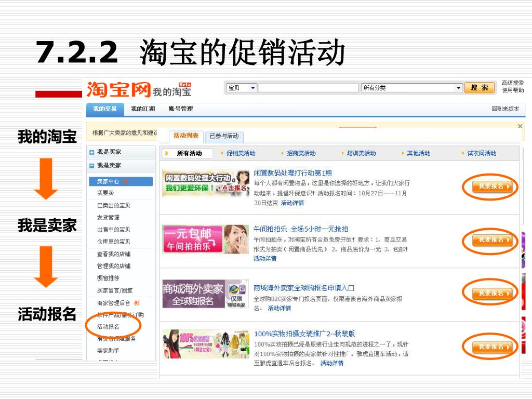This screenshot has width=532, height=399.
Task: Close the notice banner with X
Action: click(x=520, y=126)
